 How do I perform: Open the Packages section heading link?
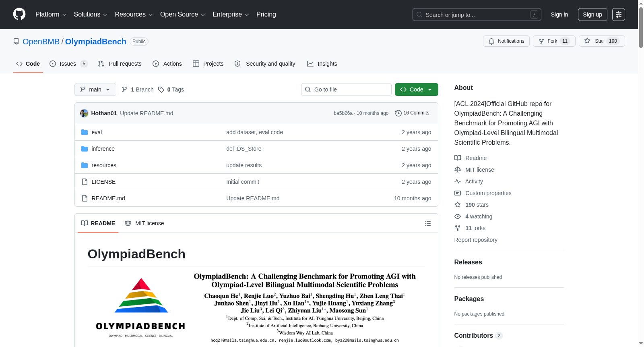[x=469, y=299]
